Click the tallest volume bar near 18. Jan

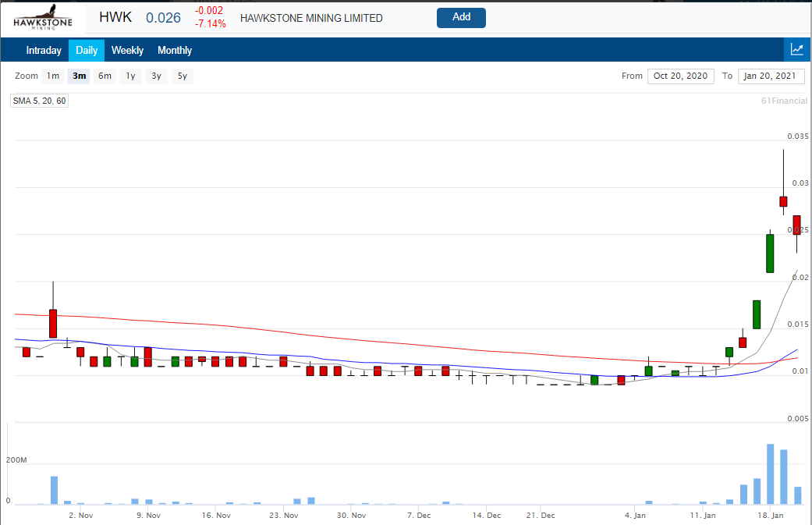(x=770, y=474)
